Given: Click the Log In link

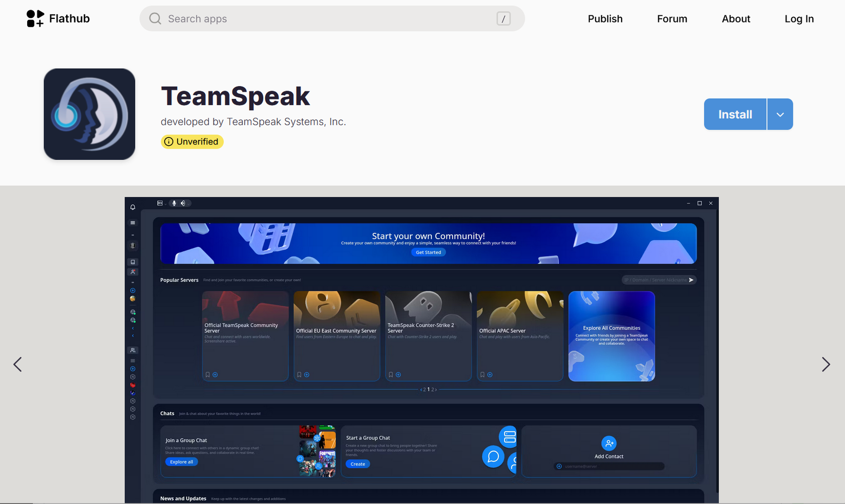Looking at the screenshot, I should (x=799, y=19).
